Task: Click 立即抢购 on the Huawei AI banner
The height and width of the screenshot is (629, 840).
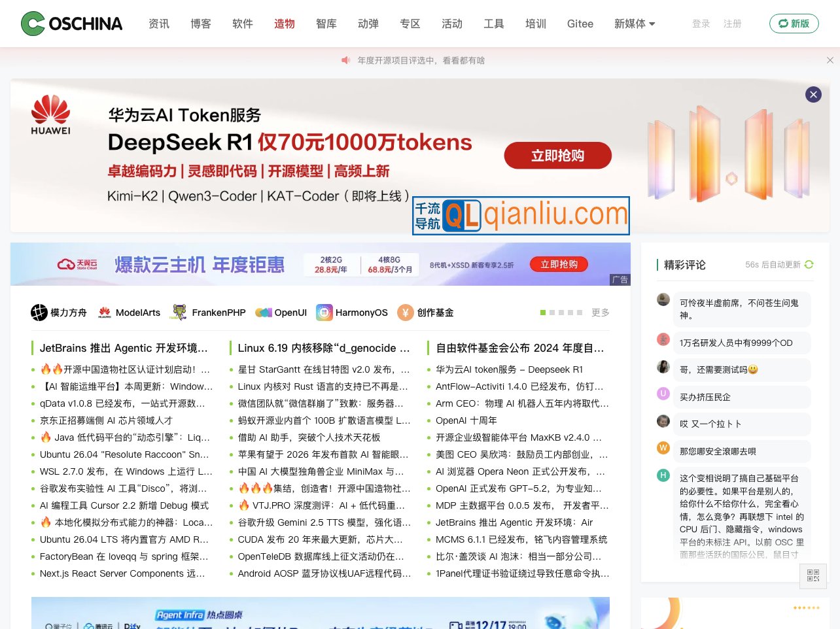Action: (558, 156)
